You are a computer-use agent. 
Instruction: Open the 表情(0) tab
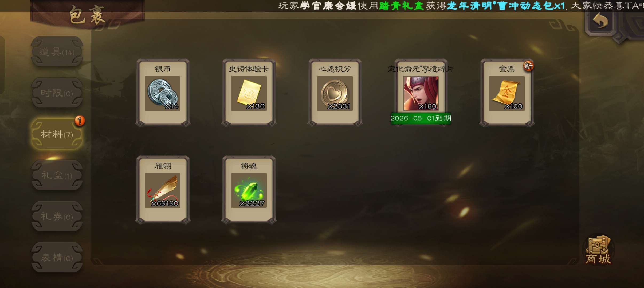point(57,258)
